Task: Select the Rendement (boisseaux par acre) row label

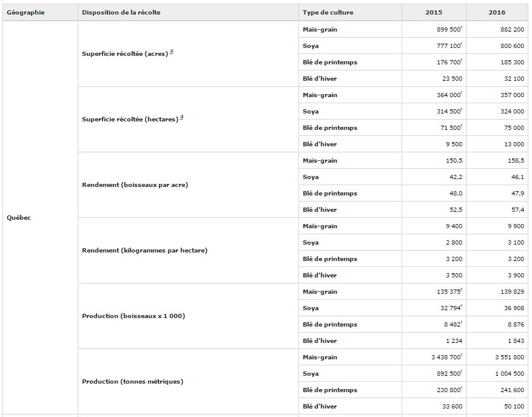Action: pyautogui.click(x=135, y=185)
